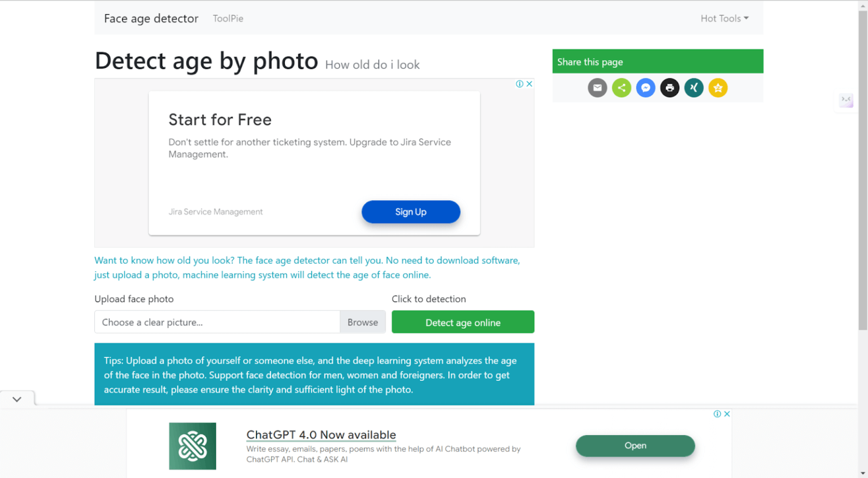Click the yellow star favorite icon
The image size is (868, 478).
718,88
